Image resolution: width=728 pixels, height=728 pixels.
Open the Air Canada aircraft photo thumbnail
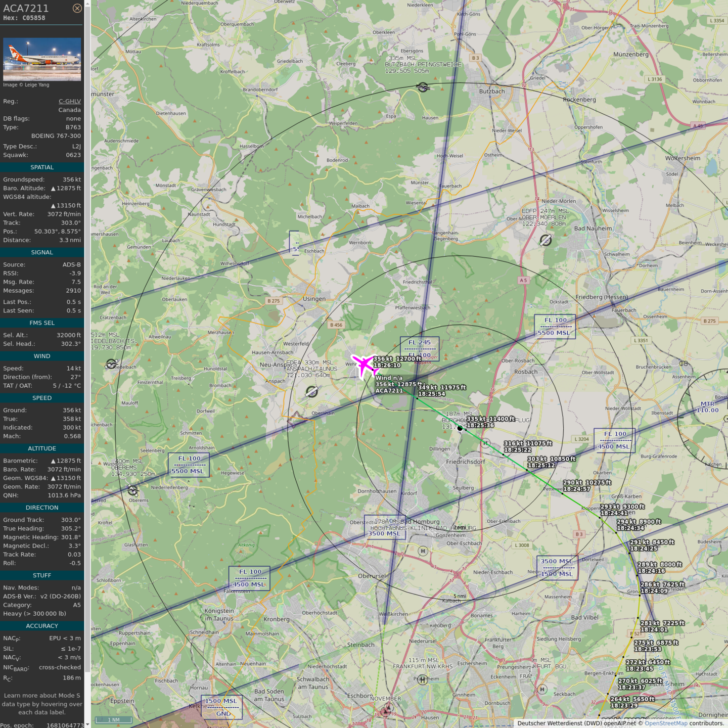click(x=42, y=59)
